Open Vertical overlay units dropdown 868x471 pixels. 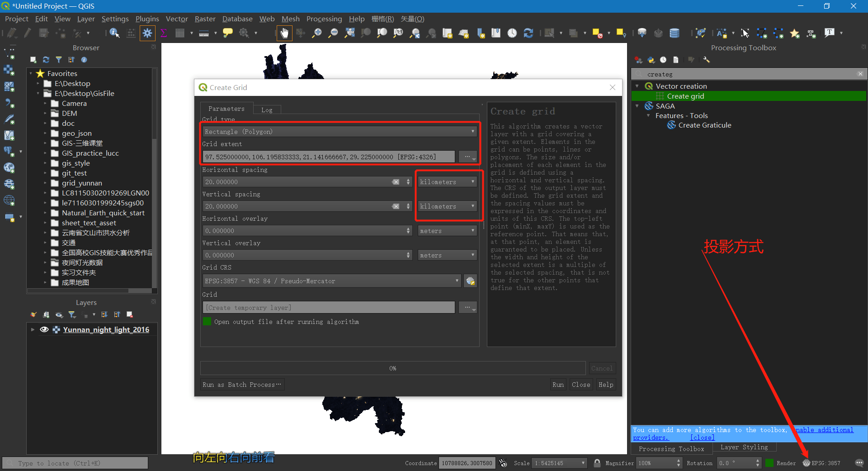pos(447,255)
